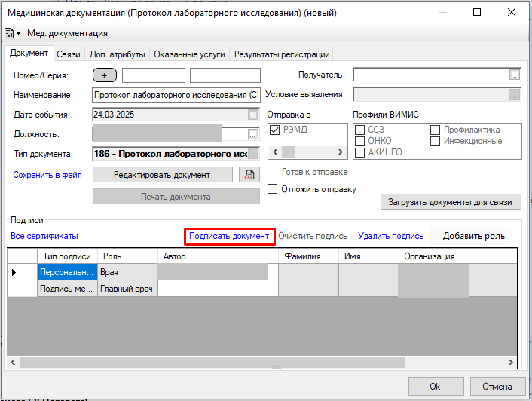Click the Наименование text field
This screenshot has width=532, height=401.
coord(176,95)
